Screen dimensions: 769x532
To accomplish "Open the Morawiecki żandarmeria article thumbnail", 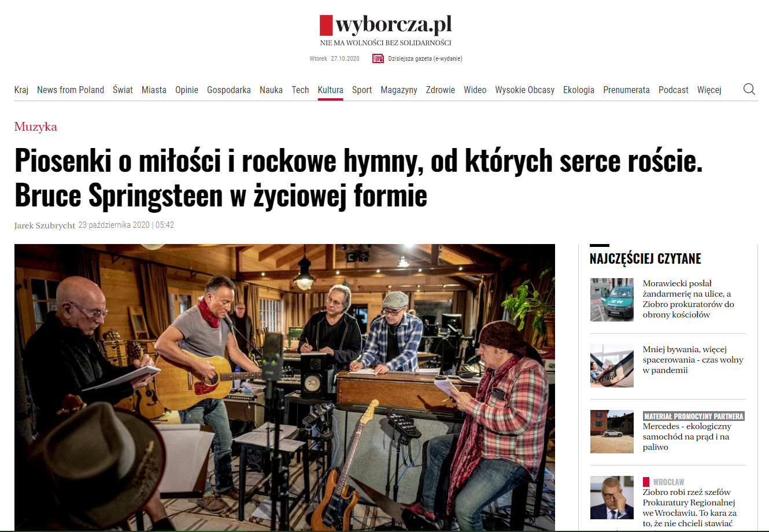I will tap(612, 300).
